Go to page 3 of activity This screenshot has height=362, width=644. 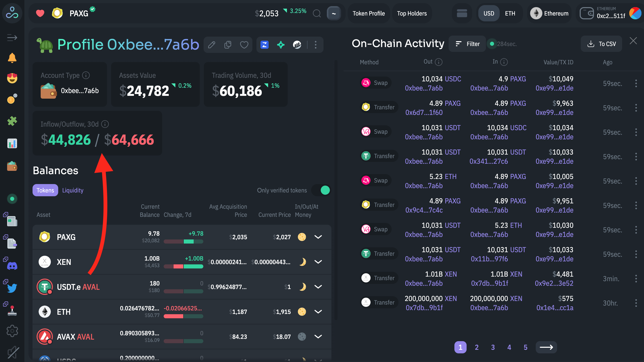pyautogui.click(x=493, y=347)
